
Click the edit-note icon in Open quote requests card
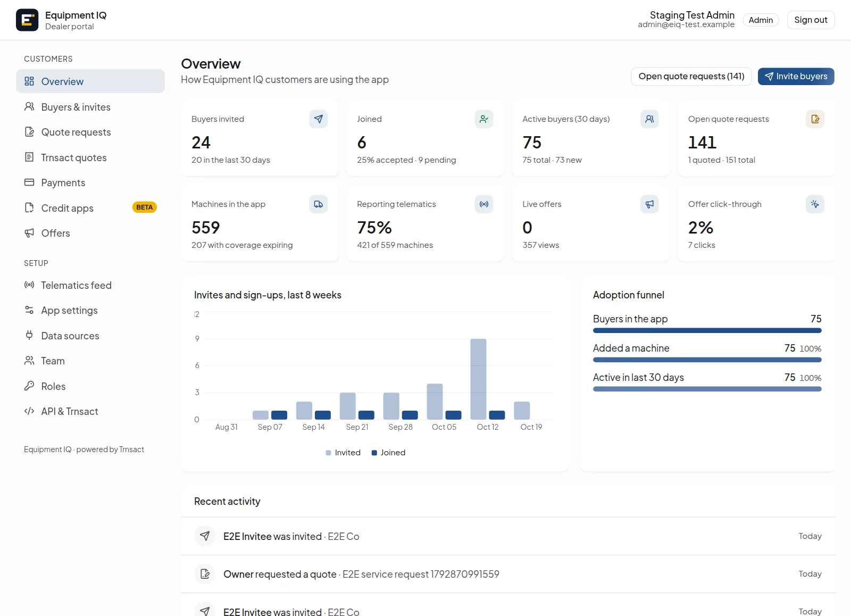point(815,119)
